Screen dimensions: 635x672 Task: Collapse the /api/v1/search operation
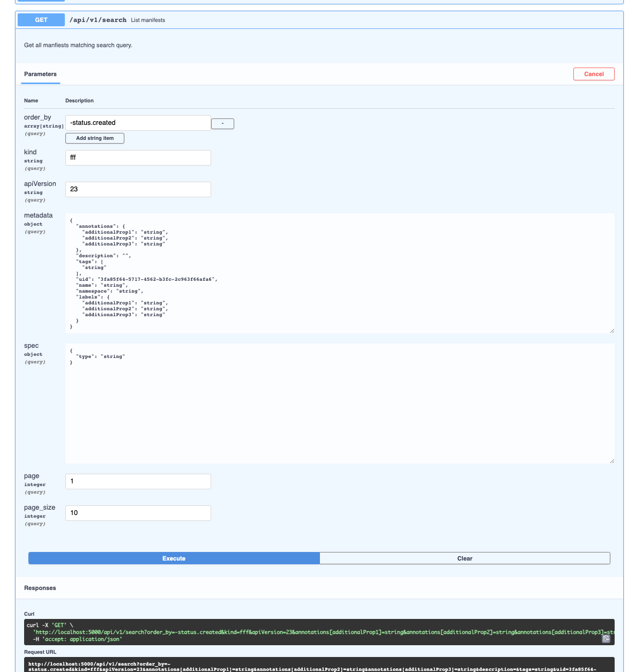pos(319,20)
